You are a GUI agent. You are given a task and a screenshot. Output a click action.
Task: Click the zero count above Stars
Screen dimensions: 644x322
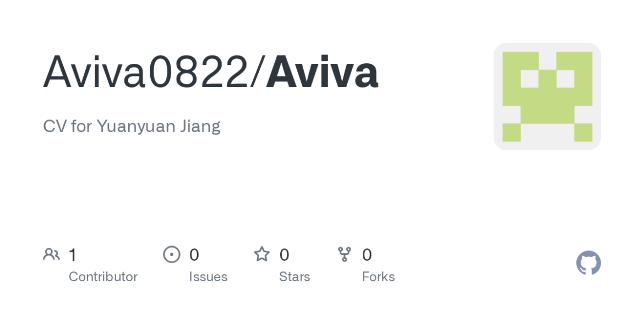[284, 255]
